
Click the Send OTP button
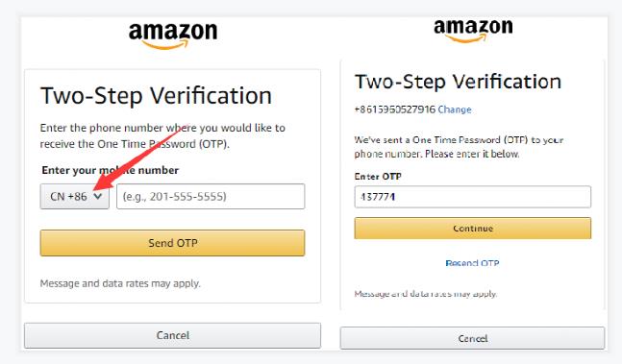pos(172,243)
